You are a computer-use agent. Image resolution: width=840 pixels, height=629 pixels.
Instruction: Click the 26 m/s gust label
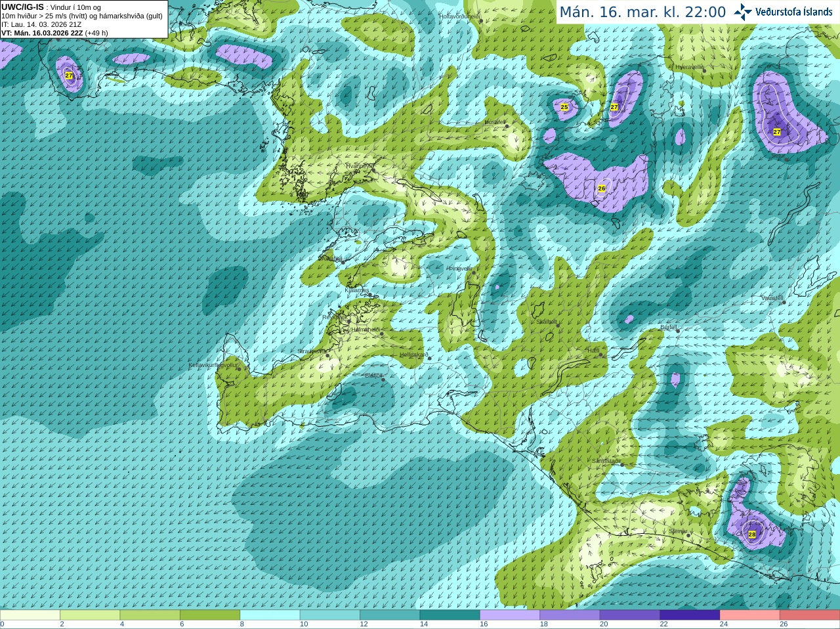coord(602,188)
